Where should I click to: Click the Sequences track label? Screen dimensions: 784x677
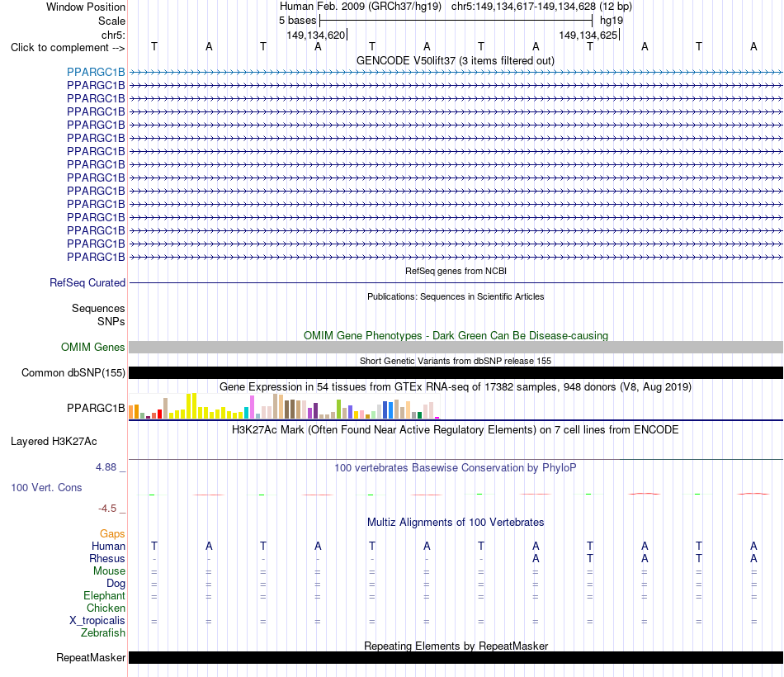tap(98, 308)
